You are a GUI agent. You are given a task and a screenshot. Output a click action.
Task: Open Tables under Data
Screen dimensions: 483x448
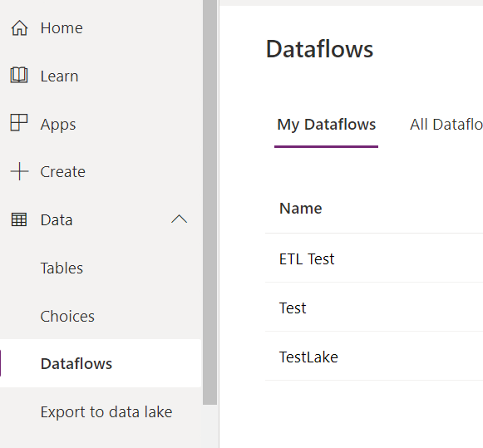tap(62, 268)
